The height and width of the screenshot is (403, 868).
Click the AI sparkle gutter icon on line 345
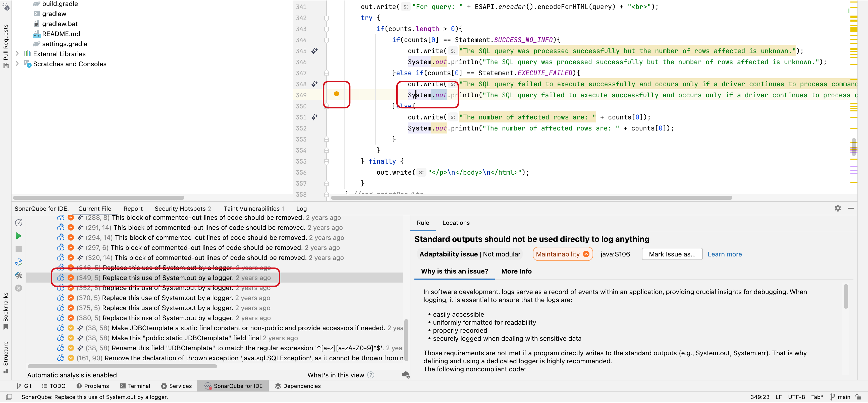[314, 51]
